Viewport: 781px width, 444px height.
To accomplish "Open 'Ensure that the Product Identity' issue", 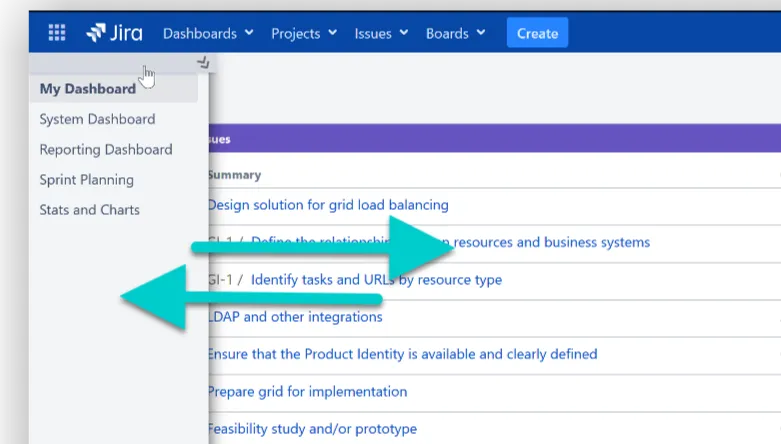I will pos(402,354).
